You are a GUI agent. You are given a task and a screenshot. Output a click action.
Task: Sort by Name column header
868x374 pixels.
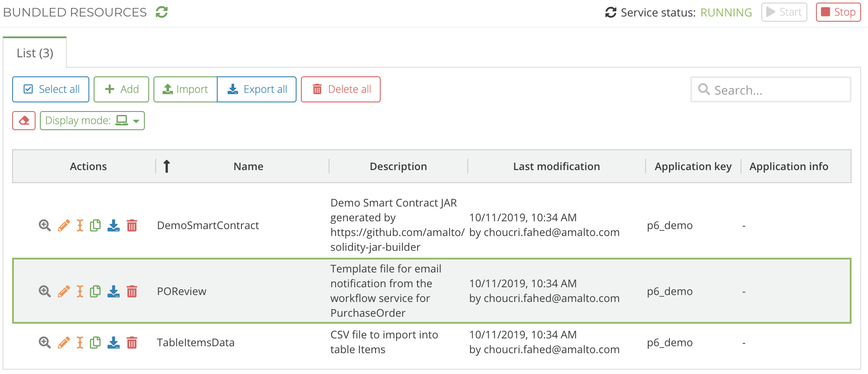[248, 167]
